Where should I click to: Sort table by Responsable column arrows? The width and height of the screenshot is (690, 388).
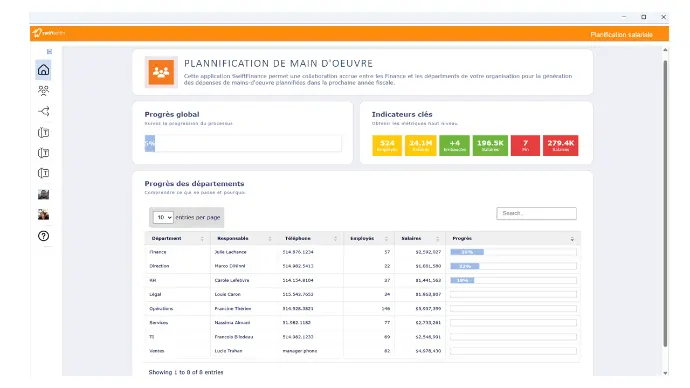[x=270, y=238]
